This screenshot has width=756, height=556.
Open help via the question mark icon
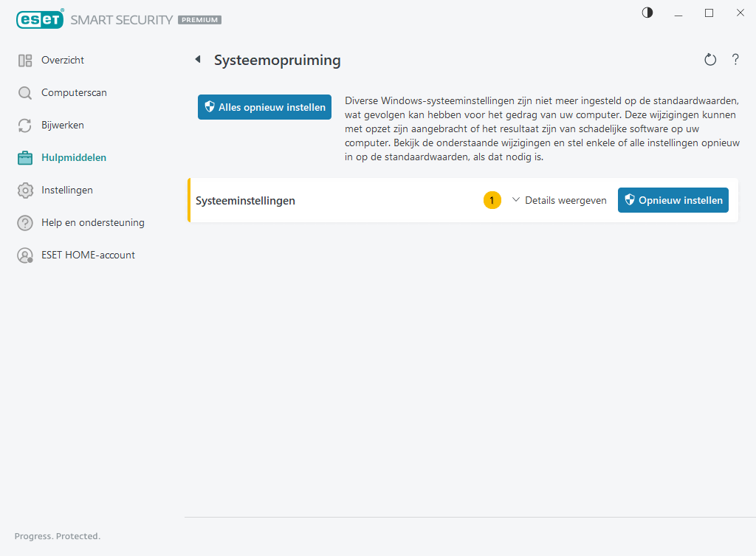click(735, 59)
